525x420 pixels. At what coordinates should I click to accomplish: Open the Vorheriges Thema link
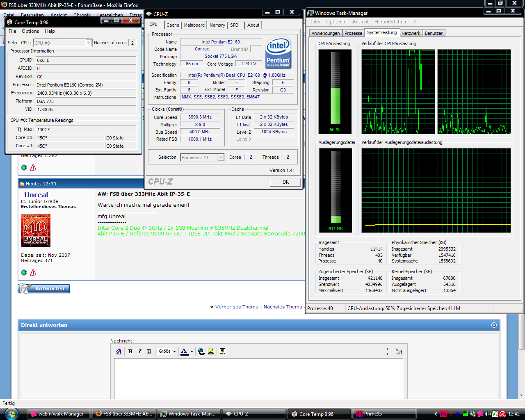[x=237, y=307]
